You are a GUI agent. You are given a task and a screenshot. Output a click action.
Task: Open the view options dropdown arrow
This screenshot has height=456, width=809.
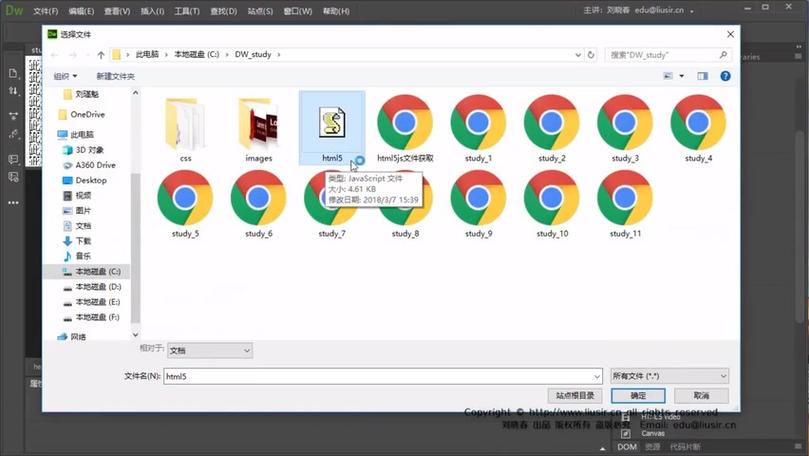click(682, 76)
